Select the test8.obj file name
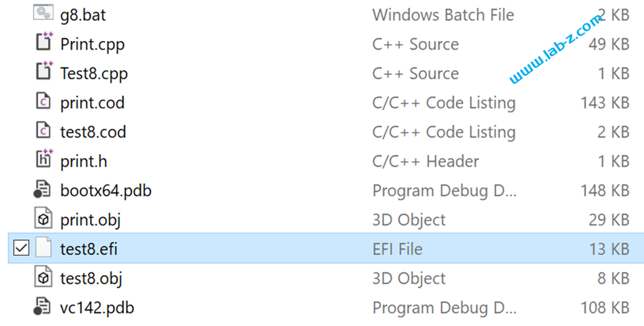This screenshot has width=644, height=326. 91,278
